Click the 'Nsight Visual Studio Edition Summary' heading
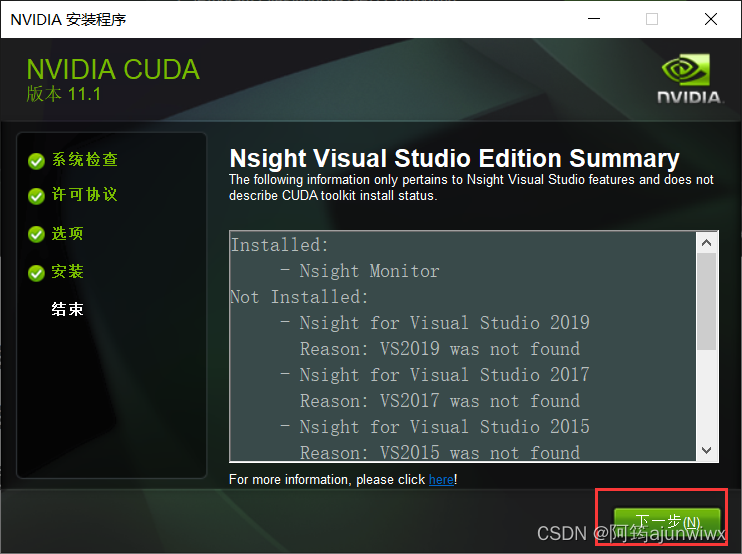The image size is (742, 554). click(x=454, y=158)
